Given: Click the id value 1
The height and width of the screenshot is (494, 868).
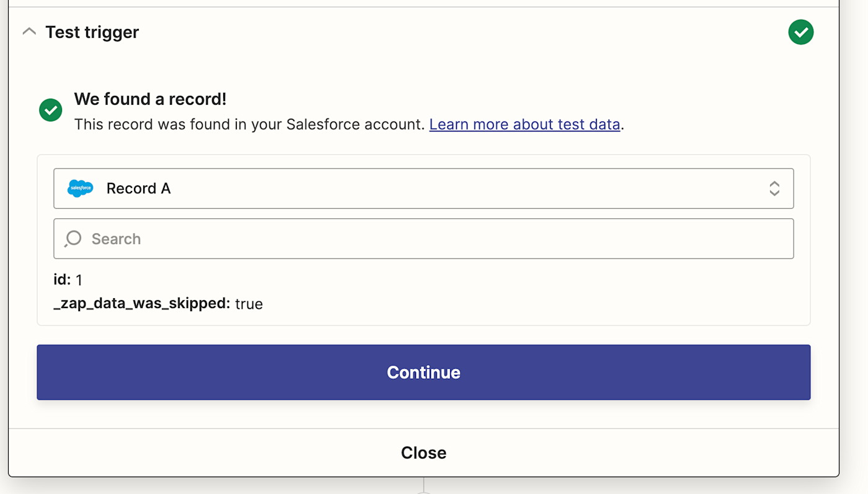Looking at the screenshot, I should 79,280.
